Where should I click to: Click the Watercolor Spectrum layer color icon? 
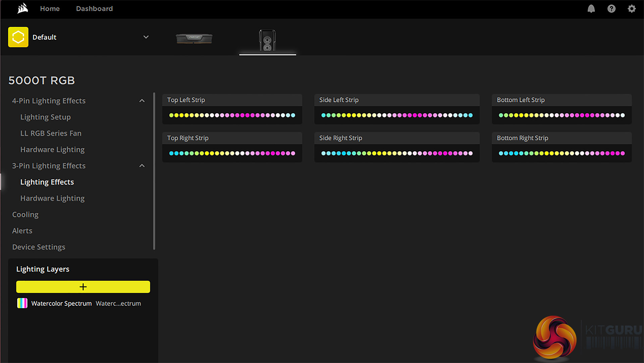tap(22, 303)
